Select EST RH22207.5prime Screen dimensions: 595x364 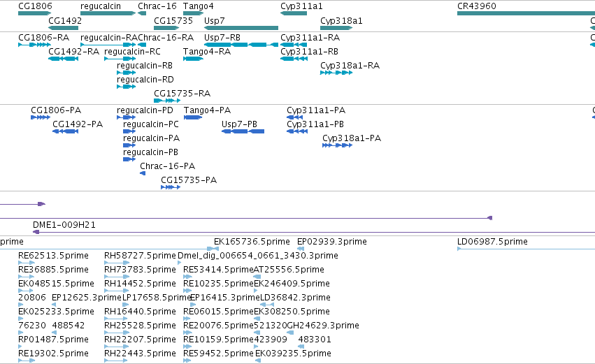point(140,340)
